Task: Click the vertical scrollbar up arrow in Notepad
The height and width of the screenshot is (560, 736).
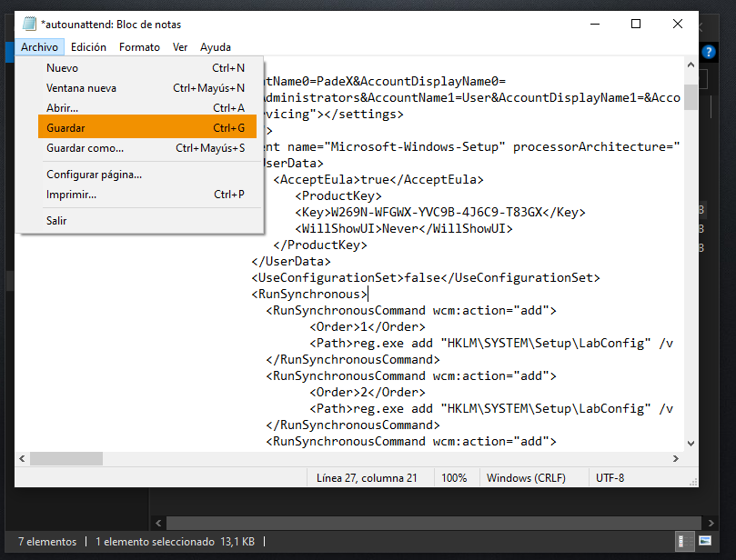Action: (691, 65)
